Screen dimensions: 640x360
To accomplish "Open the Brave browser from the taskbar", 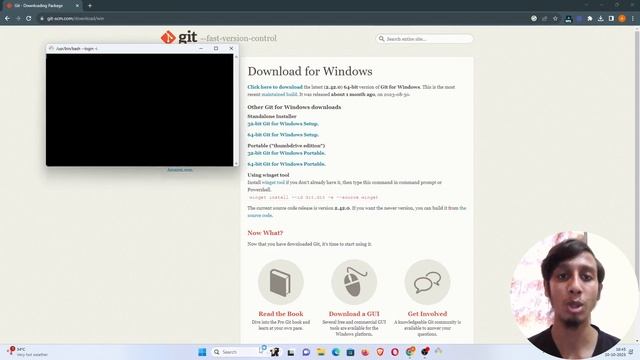I will click(380, 352).
